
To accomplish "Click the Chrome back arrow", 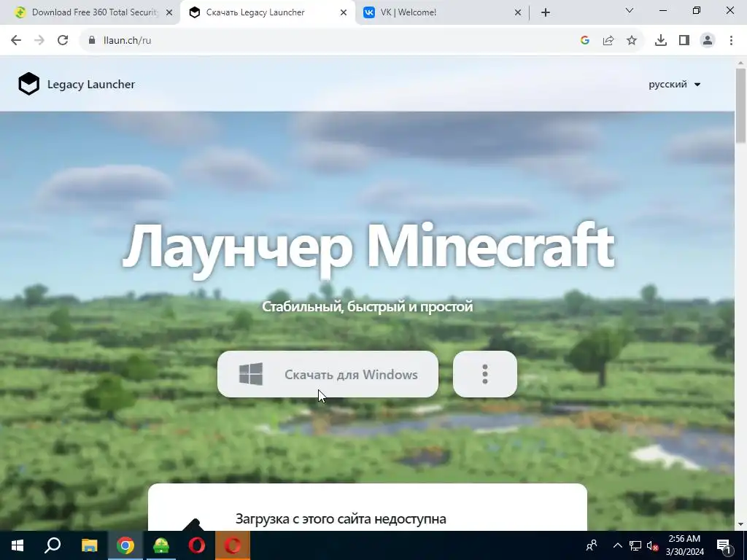I will [16, 41].
